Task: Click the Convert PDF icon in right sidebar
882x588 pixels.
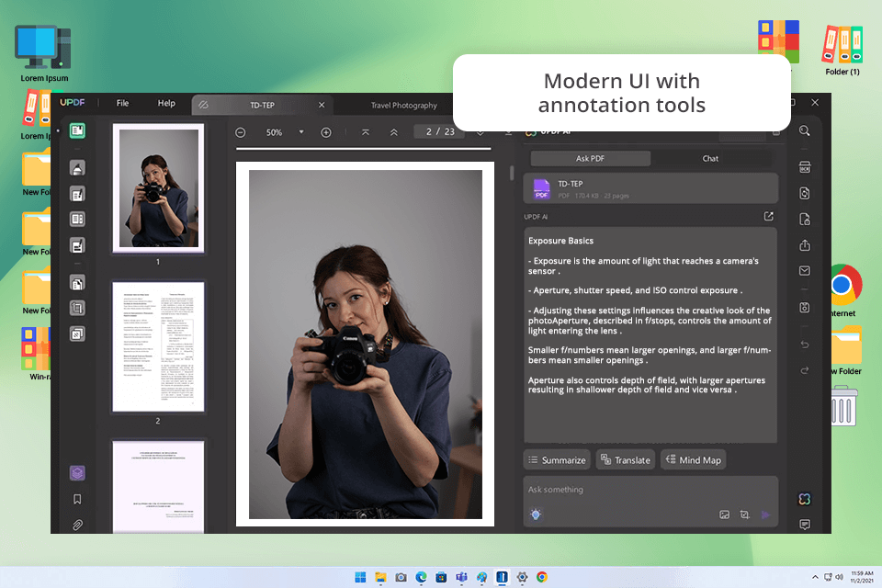Action: point(805,193)
